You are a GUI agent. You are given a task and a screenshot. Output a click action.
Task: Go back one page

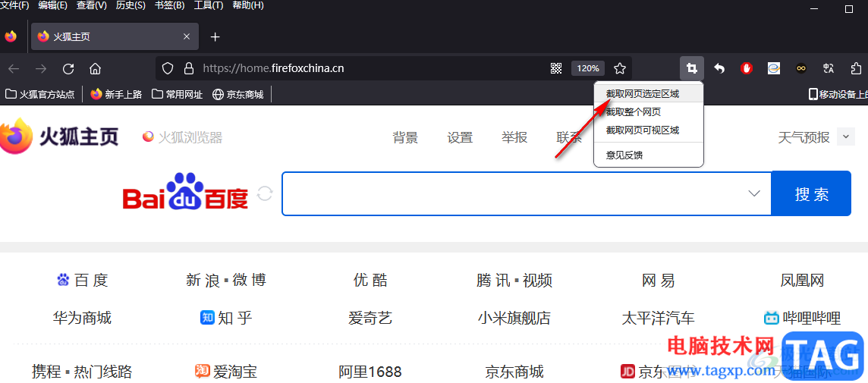pos(14,68)
